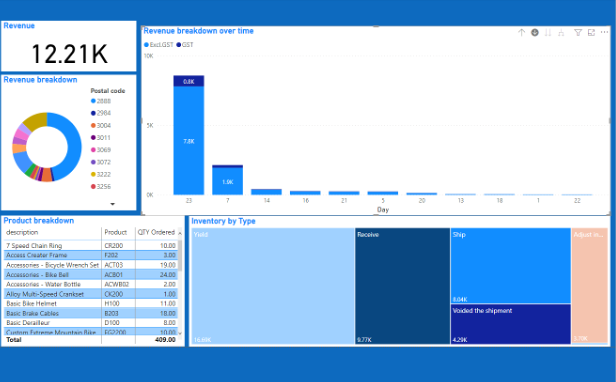This screenshot has height=382, width=616.
Task: Click the 12.21K revenue card value
Action: (69, 54)
